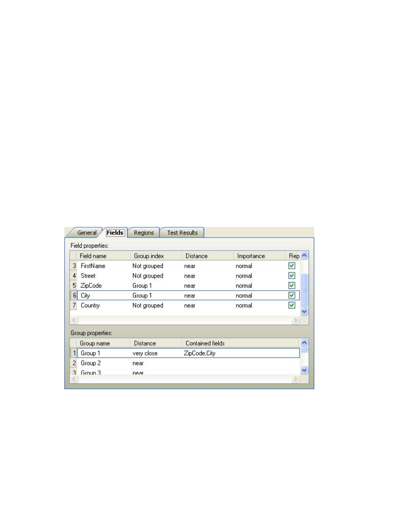Screen dimensions: 420x513
Task: Click the Field name column header
Action: coord(104,256)
